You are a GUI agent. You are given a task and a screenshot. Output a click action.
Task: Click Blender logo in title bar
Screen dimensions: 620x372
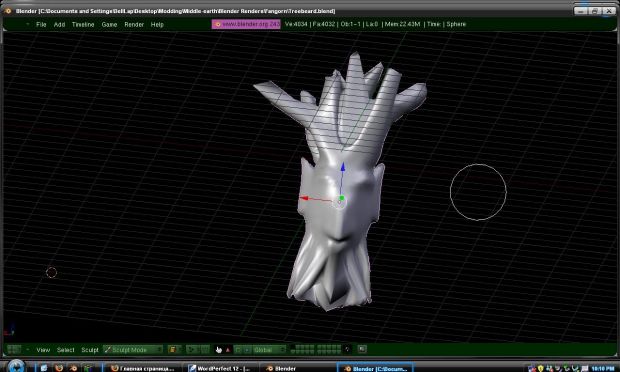[8, 11]
